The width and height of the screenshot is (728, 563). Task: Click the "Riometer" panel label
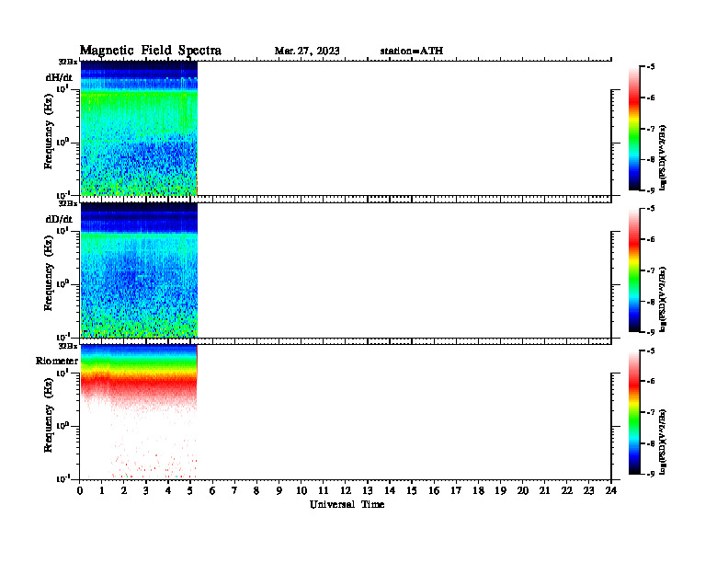[x=57, y=361]
